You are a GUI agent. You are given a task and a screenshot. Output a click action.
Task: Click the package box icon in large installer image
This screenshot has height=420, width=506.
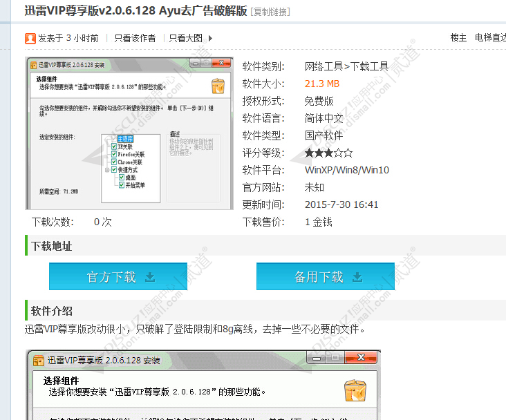pyautogui.click(x=355, y=390)
